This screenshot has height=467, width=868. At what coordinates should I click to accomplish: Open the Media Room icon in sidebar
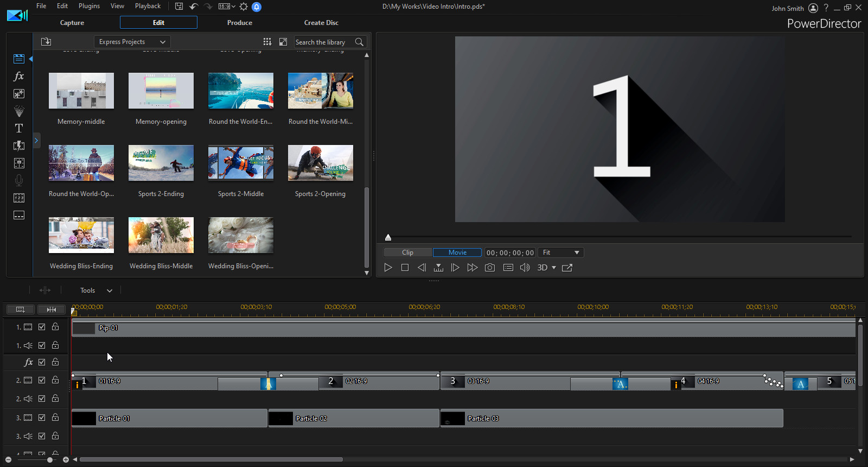tap(19, 59)
